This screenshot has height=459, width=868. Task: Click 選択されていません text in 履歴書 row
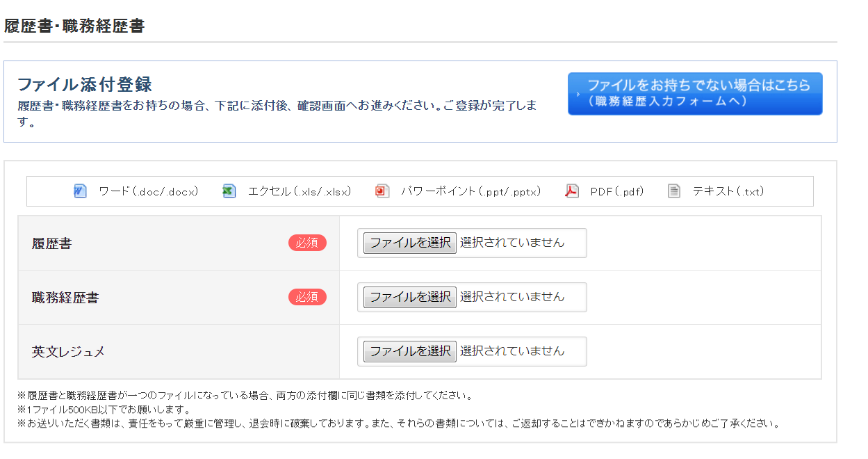coord(512,243)
